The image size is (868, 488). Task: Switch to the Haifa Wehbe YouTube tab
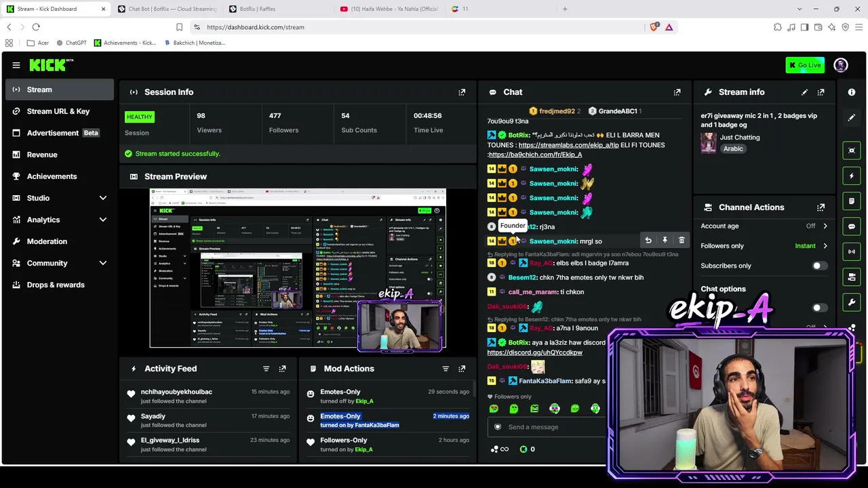(389, 9)
